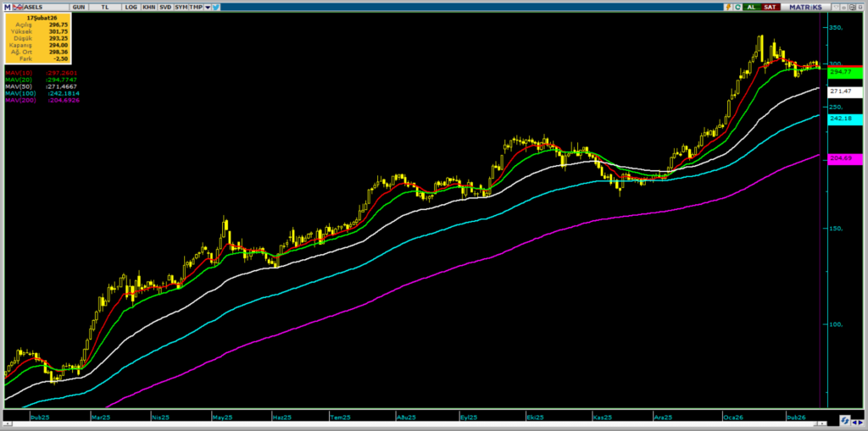Click the Matriks M logo icon
Viewport: 868px width, 431px height.
(7, 7)
